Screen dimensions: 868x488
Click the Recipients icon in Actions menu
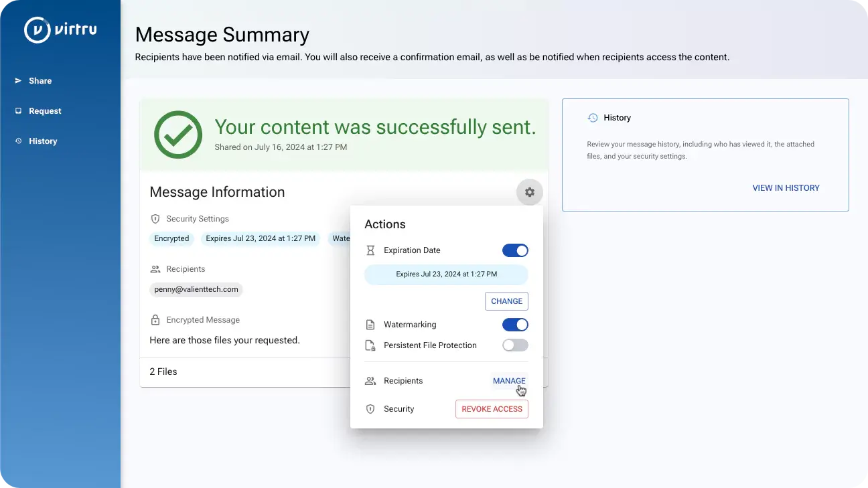[x=370, y=381]
